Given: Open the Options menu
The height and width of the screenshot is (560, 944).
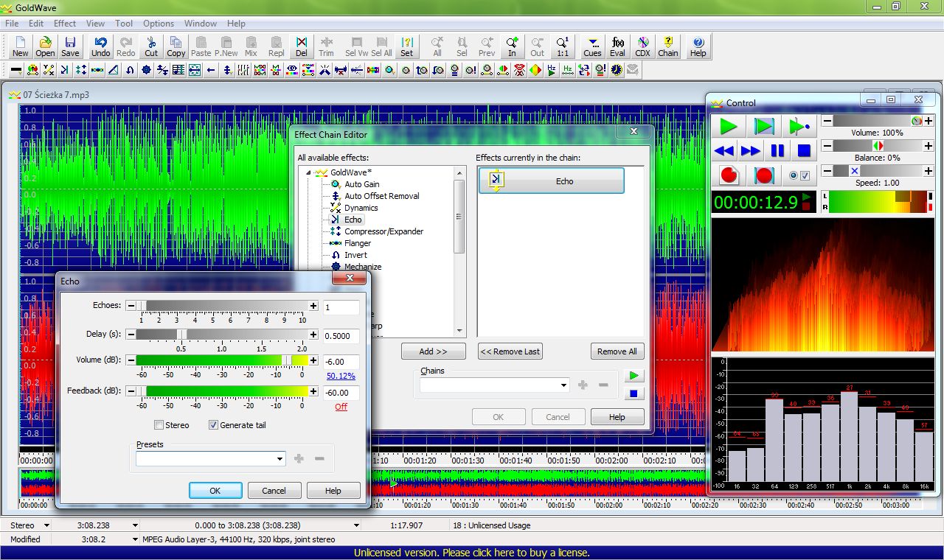Looking at the screenshot, I should click(x=159, y=24).
